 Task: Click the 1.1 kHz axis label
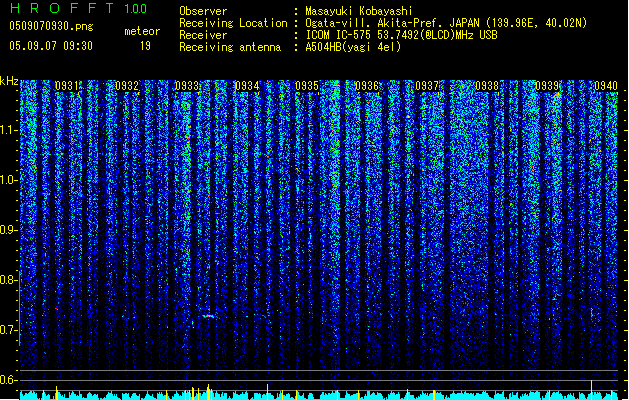click(x=8, y=130)
